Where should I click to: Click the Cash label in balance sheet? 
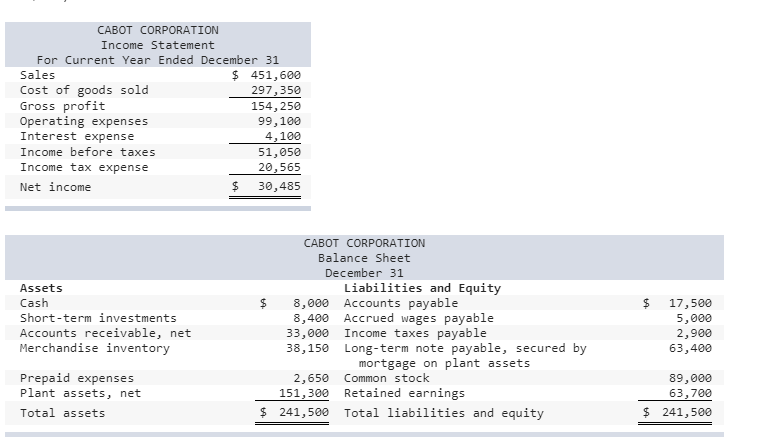(x=34, y=303)
